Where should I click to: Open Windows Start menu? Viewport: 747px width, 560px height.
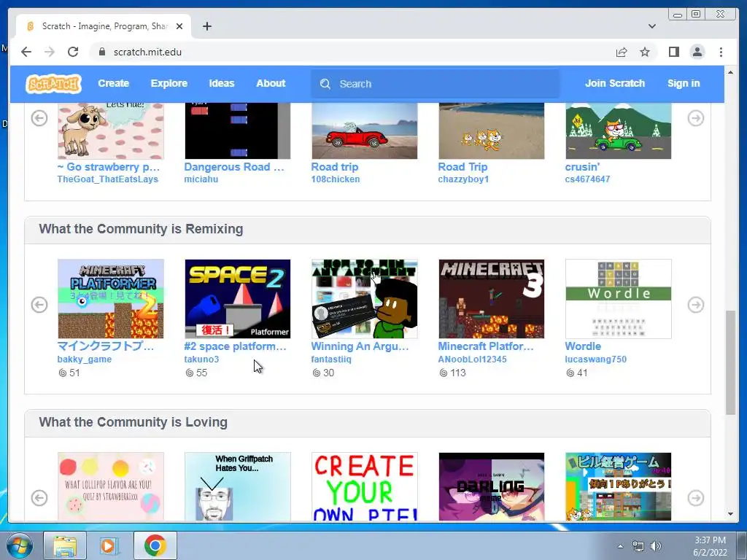(x=20, y=546)
